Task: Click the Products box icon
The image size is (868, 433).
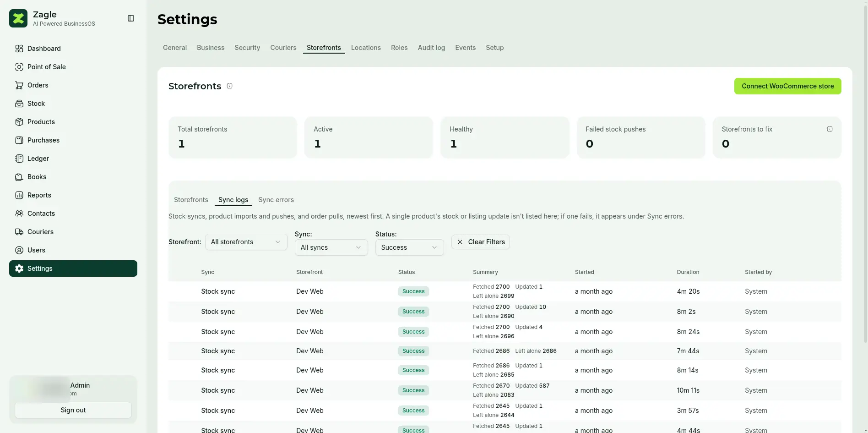Action: coord(19,122)
